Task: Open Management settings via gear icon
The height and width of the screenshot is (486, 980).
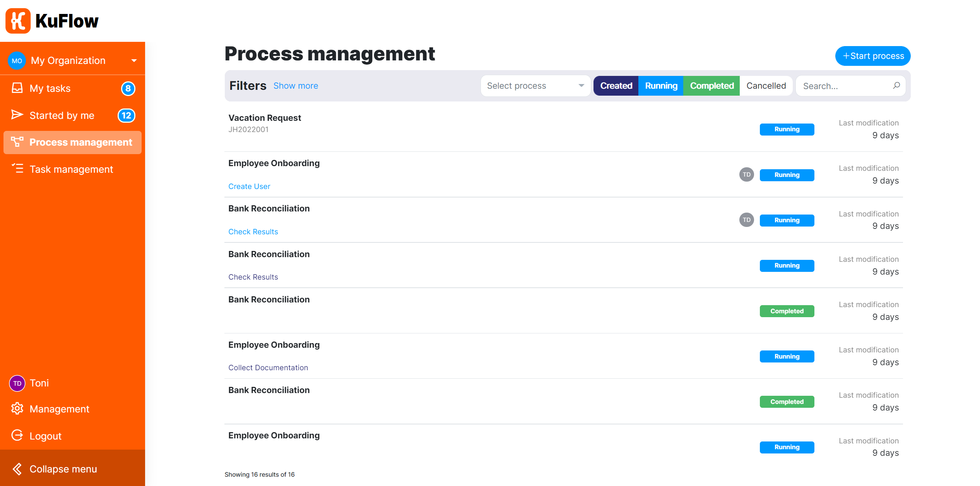Action: click(17, 409)
